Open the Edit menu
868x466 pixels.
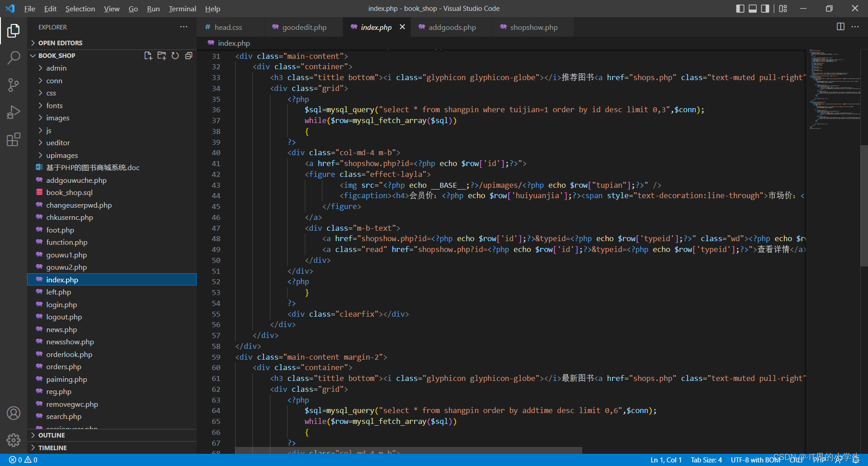coord(50,9)
